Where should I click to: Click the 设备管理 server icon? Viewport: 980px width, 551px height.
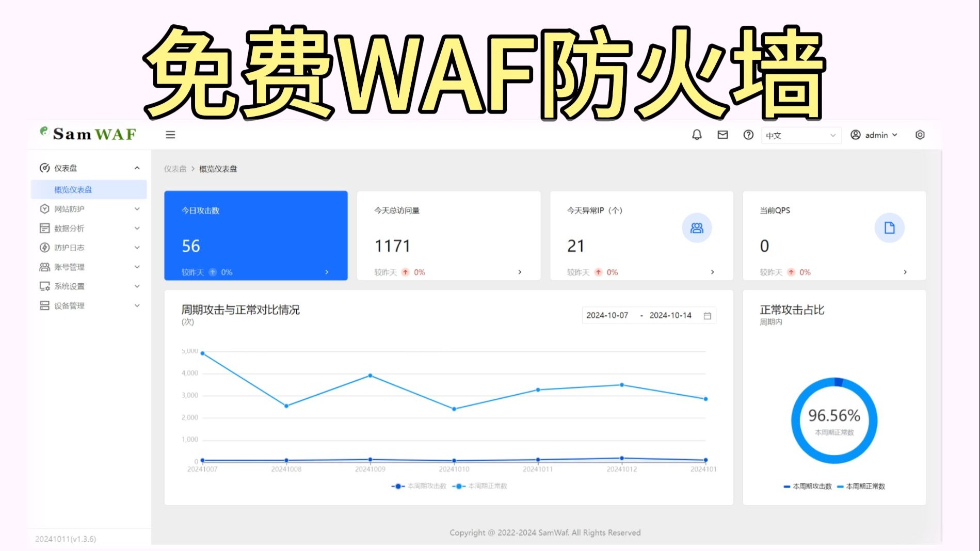coord(45,305)
